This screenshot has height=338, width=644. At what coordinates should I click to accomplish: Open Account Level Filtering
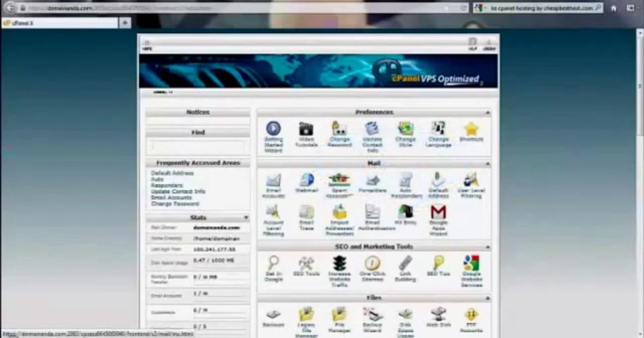pyautogui.click(x=273, y=212)
